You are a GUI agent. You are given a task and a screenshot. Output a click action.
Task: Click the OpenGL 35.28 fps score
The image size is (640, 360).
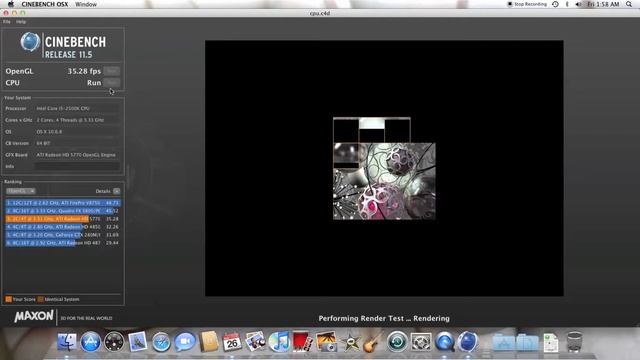[x=84, y=71]
